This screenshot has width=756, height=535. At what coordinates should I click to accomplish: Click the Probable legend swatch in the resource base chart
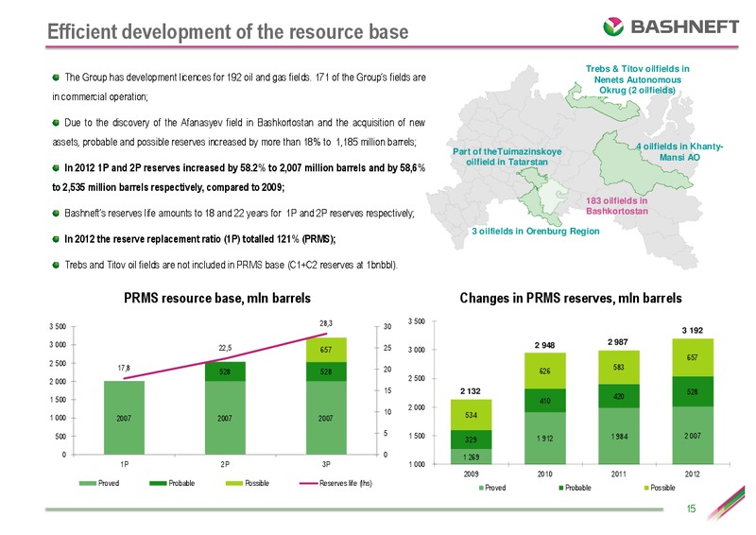[x=158, y=483]
